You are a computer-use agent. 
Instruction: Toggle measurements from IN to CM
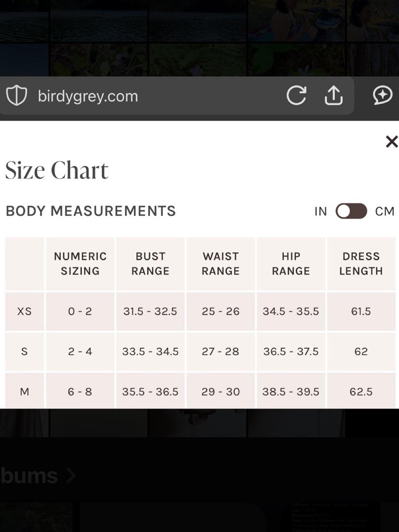pyautogui.click(x=351, y=211)
